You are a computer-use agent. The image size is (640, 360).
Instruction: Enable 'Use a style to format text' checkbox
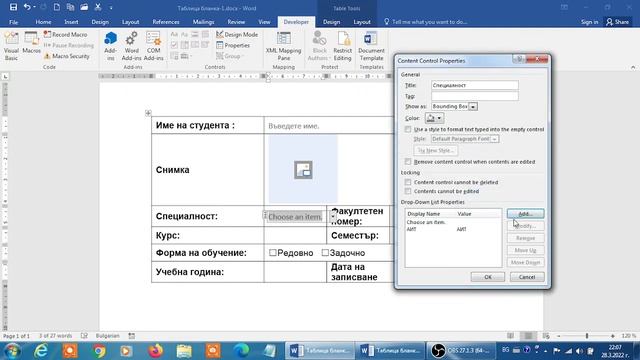click(408, 129)
